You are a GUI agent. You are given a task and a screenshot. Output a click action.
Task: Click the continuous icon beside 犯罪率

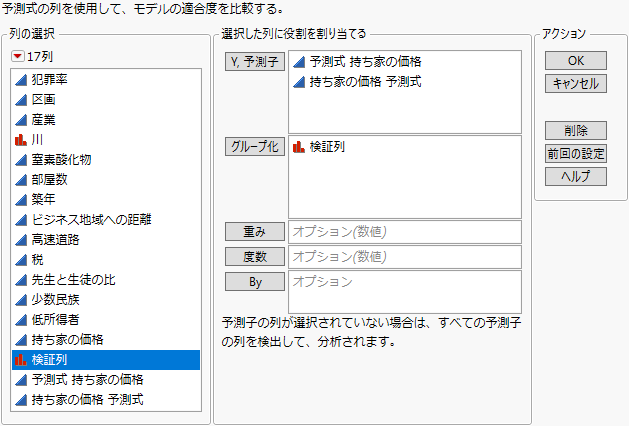pos(21,79)
